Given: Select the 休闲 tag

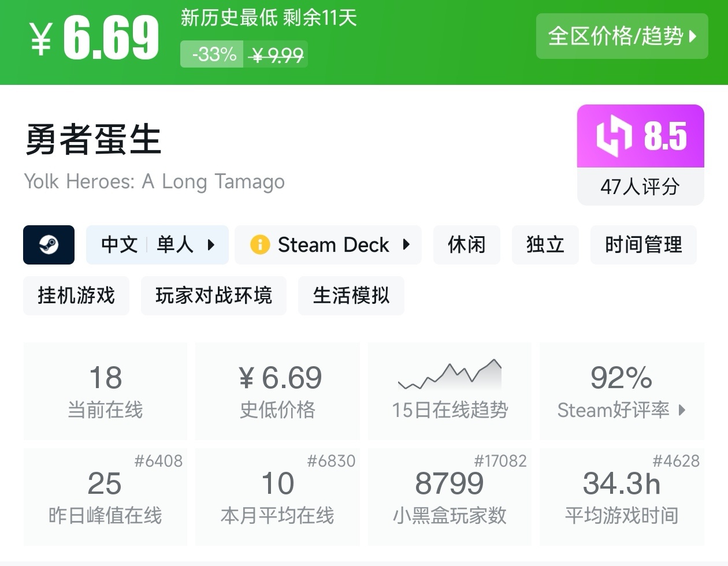Looking at the screenshot, I should (x=466, y=245).
